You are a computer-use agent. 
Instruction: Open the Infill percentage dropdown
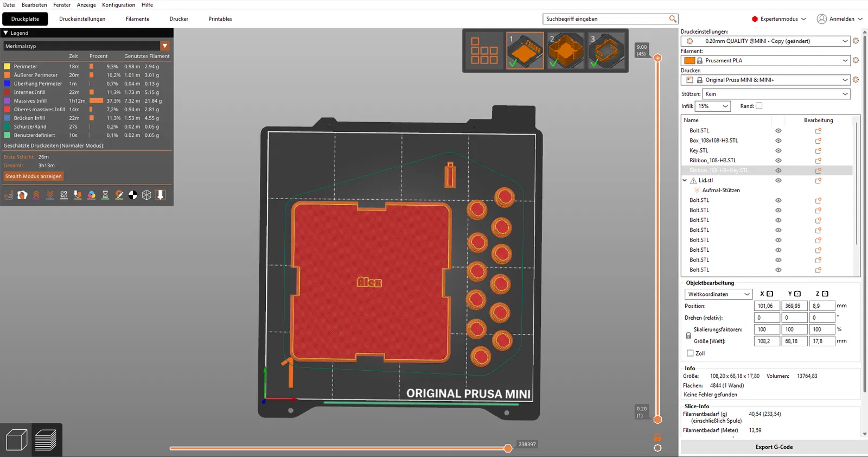click(713, 106)
